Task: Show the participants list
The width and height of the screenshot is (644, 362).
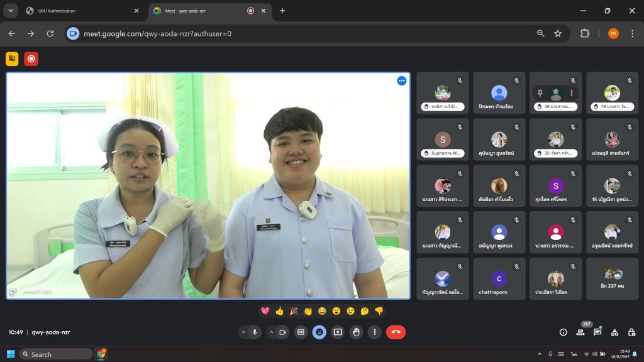Action: [580, 332]
